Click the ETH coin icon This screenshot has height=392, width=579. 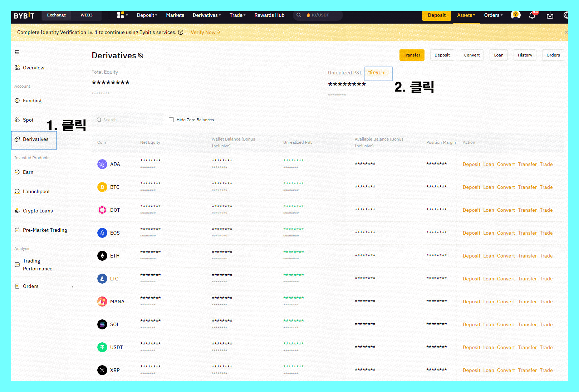click(x=102, y=256)
